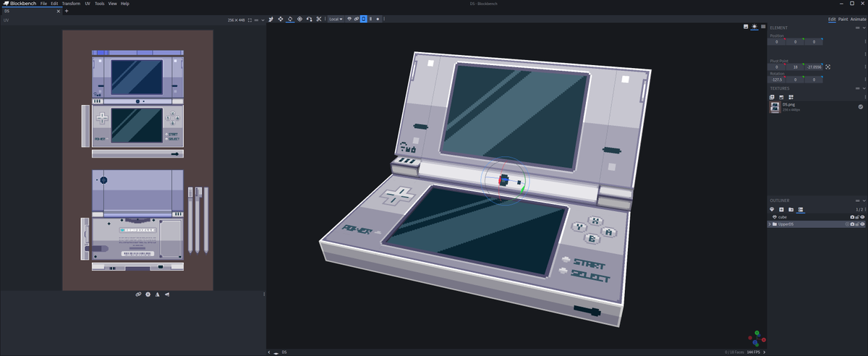The image size is (868, 356).
Task: Open Position options three-dot menu
Action: click(865, 42)
